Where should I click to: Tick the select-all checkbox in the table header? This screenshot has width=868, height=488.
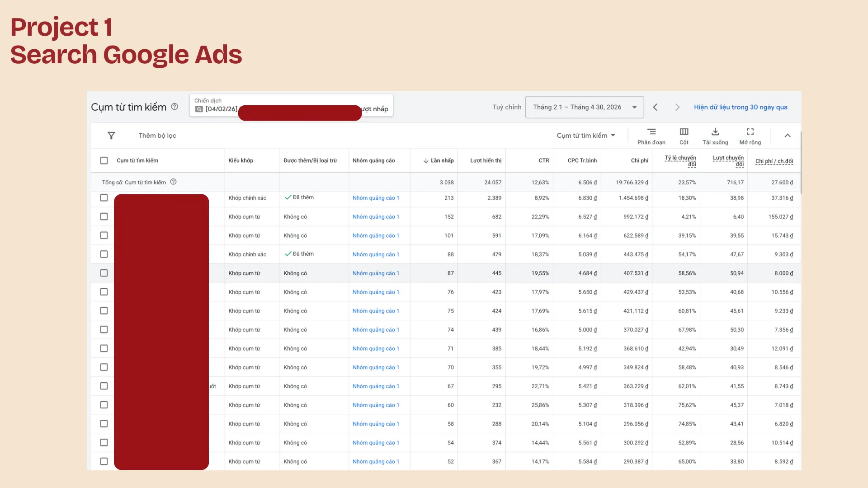click(104, 160)
